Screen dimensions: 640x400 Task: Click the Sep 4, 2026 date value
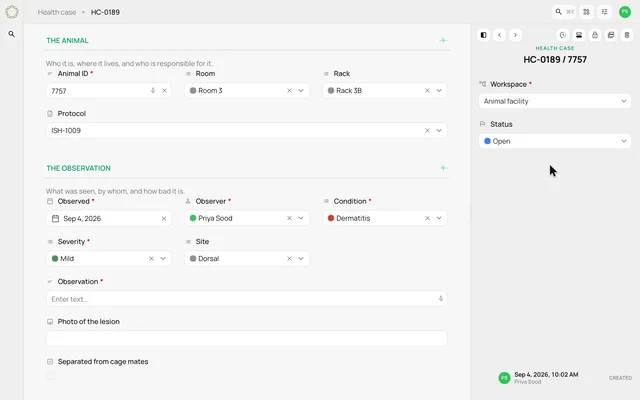tap(82, 218)
